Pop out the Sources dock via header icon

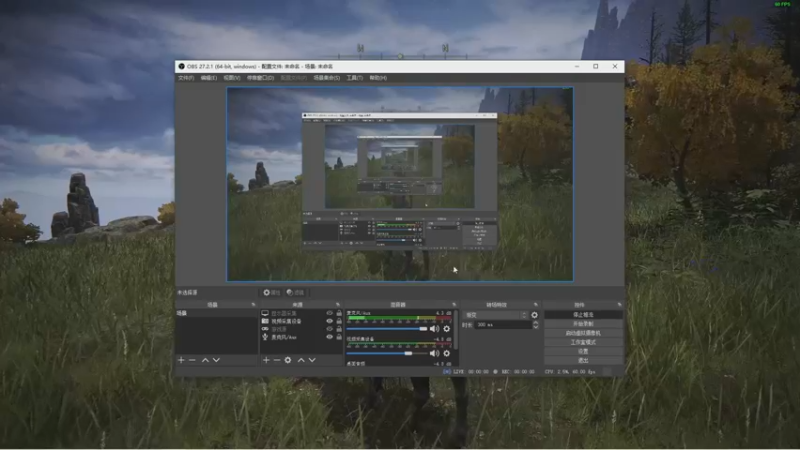[338, 305]
